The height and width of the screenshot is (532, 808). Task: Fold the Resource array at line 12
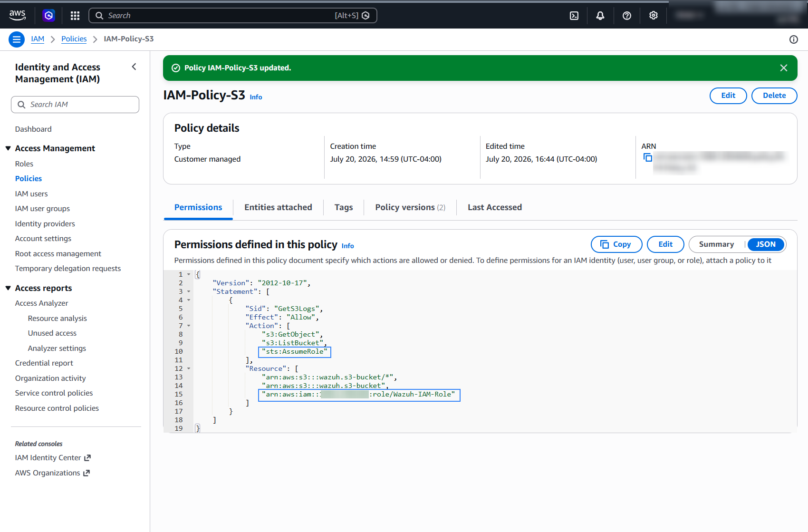[x=189, y=368]
